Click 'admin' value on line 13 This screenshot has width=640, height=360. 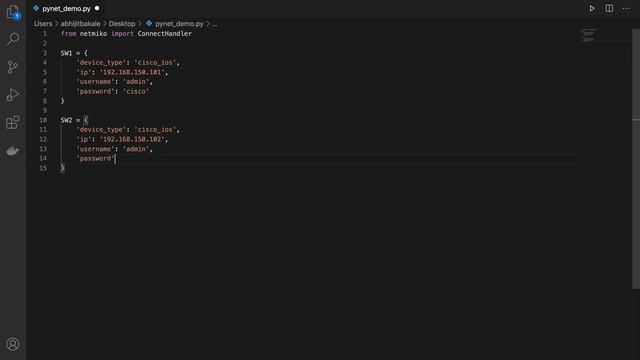136,149
